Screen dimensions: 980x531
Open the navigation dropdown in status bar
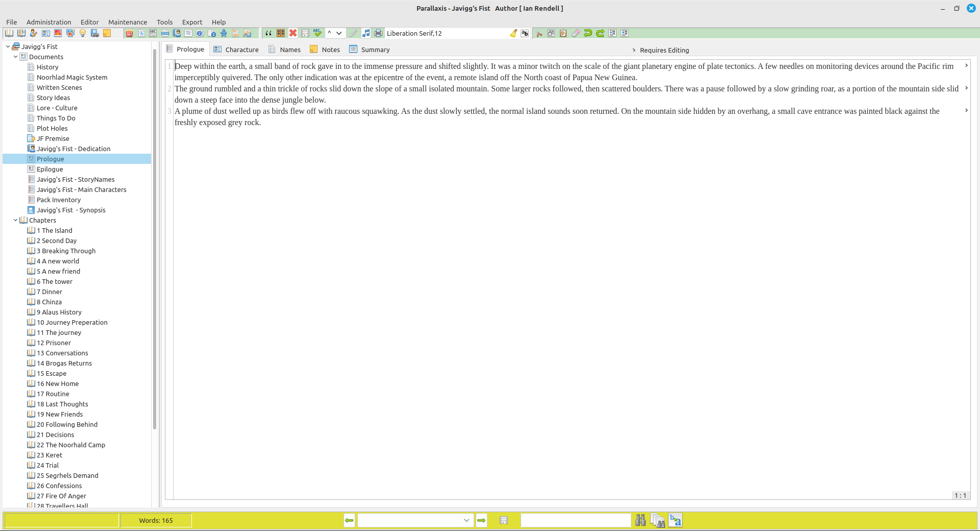click(466, 520)
